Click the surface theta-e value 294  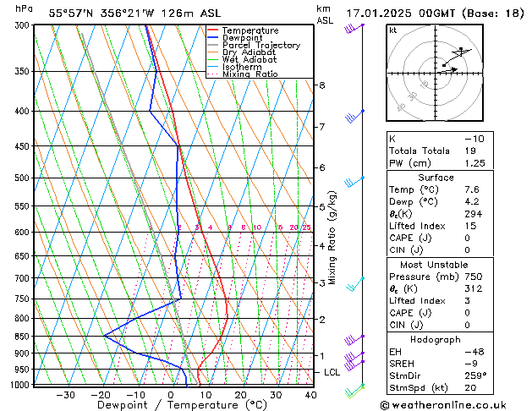pos(474,214)
